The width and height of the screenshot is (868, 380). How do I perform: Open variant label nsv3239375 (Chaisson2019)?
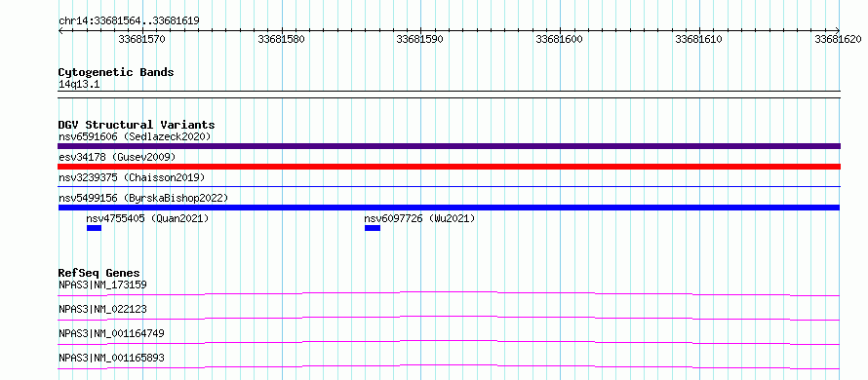[x=132, y=177]
